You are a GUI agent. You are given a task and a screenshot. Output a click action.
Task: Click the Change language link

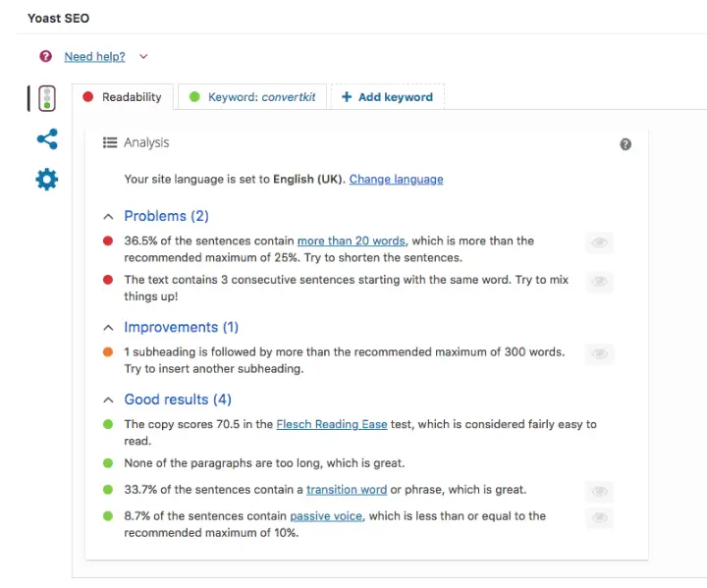pyautogui.click(x=396, y=180)
